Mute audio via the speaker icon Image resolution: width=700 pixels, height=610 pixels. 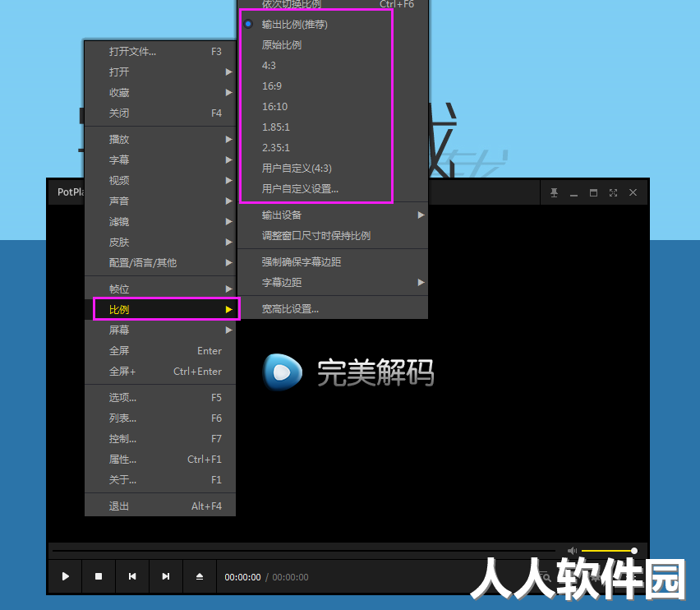pos(572,551)
